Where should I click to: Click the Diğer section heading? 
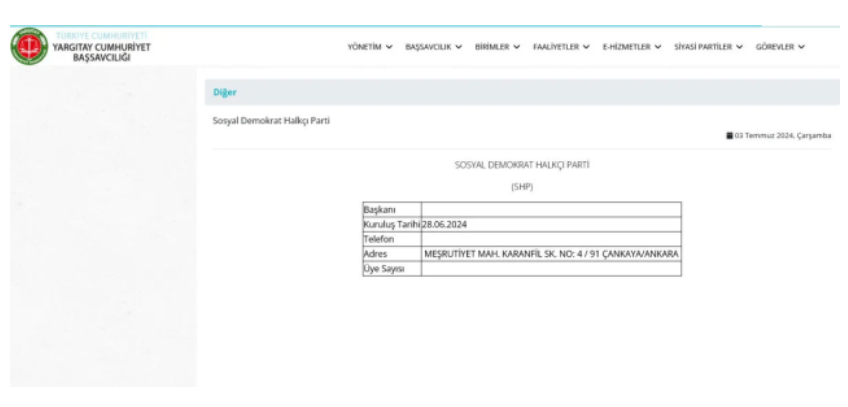coord(224,93)
